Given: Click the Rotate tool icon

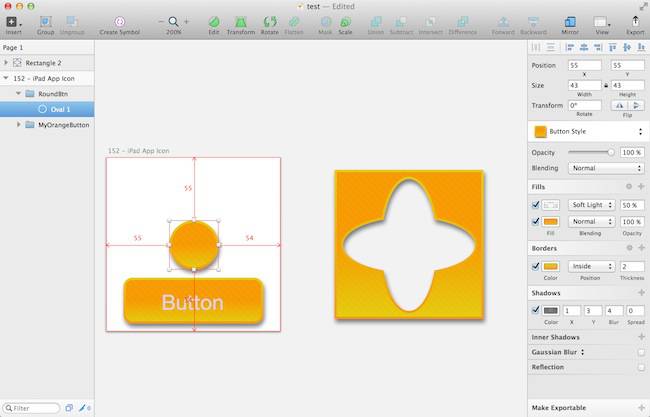Looking at the screenshot, I should click(x=270, y=22).
